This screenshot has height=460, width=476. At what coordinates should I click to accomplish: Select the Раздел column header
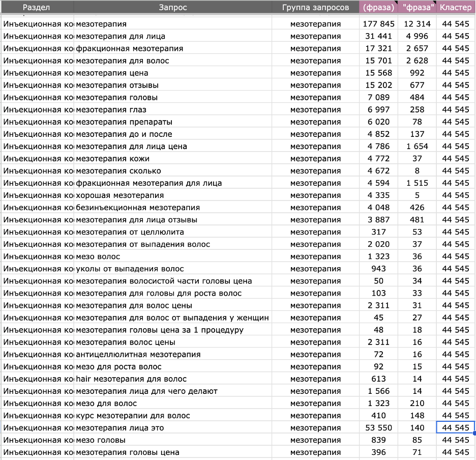click(37, 7)
